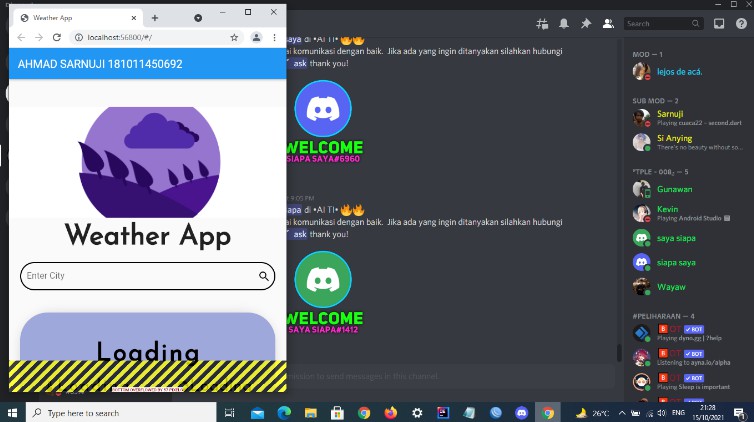
Task: Click the Chrome forward arrow
Action: (39, 37)
